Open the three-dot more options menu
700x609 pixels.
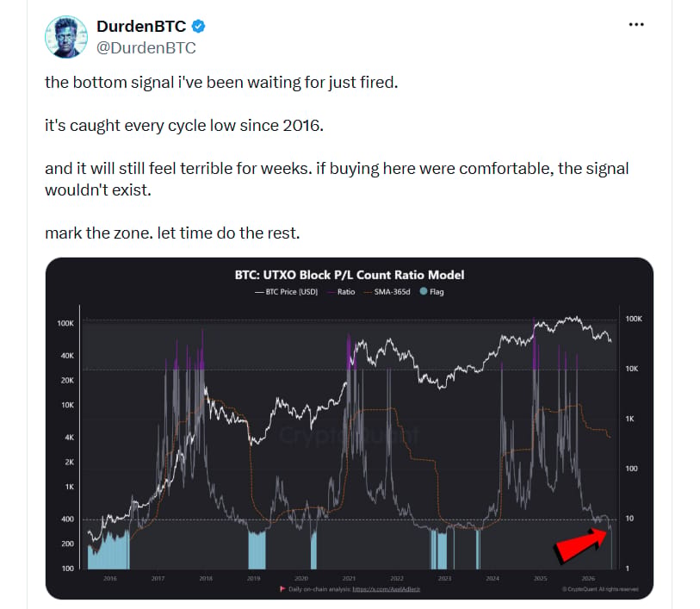[x=636, y=25]
